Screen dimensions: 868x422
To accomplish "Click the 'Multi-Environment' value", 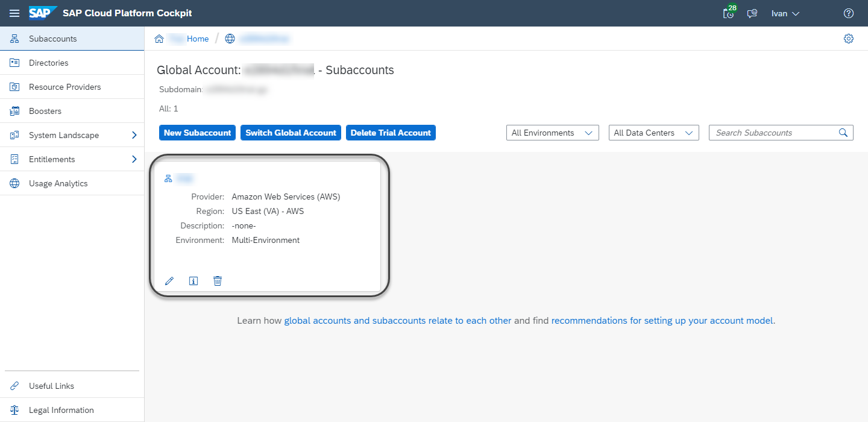I will pyautogui.click(x=266, y=240).
